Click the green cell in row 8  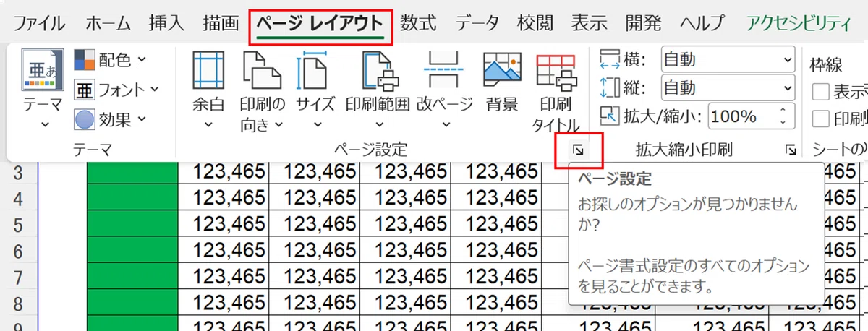point(132,303)
